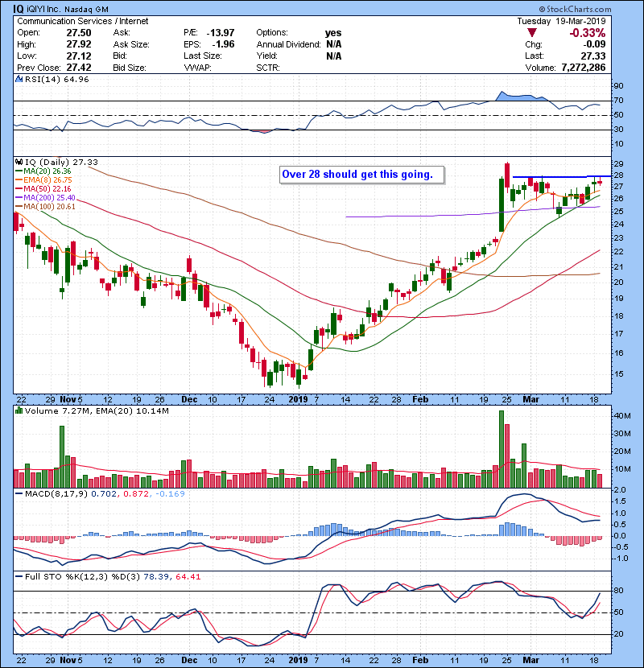Click the StockCharts.com watermark link

[575, 9]
